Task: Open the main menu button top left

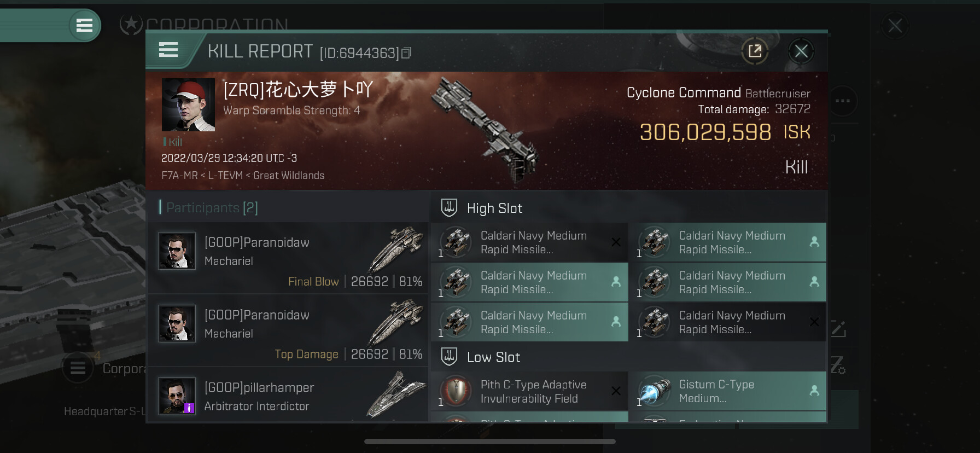Action: (84, 25)
